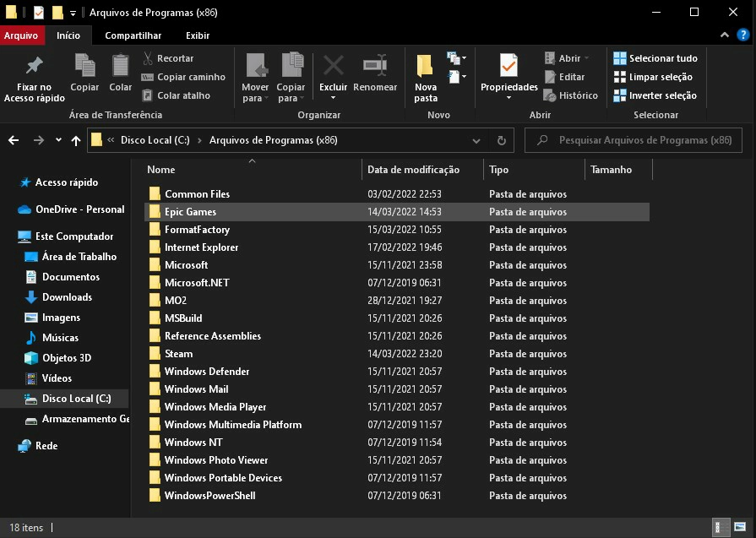The image size is (756, 538).
Task: Pin folder with Fixar no Acesso rápido
Action: pos(35,79)
